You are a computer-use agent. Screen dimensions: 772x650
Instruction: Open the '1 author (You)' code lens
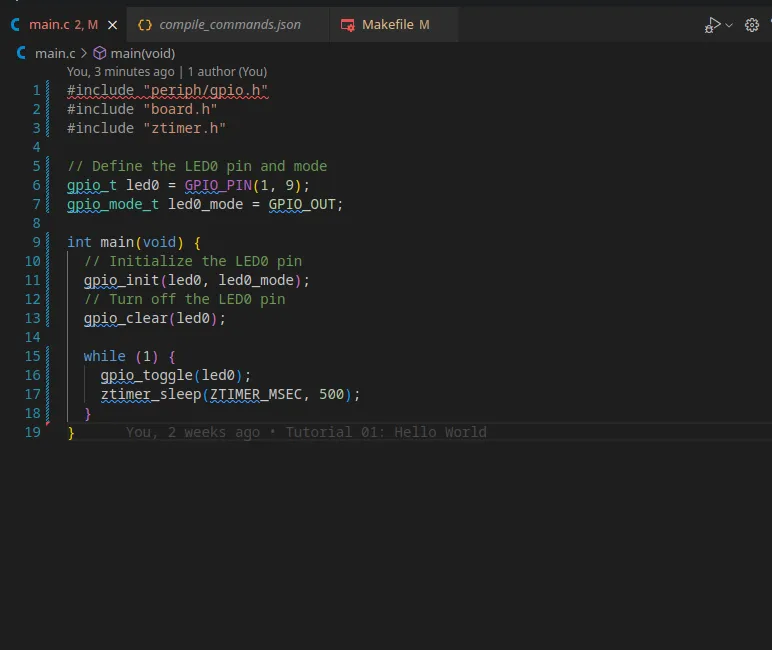pyautogui.click(x=227, y=72)
